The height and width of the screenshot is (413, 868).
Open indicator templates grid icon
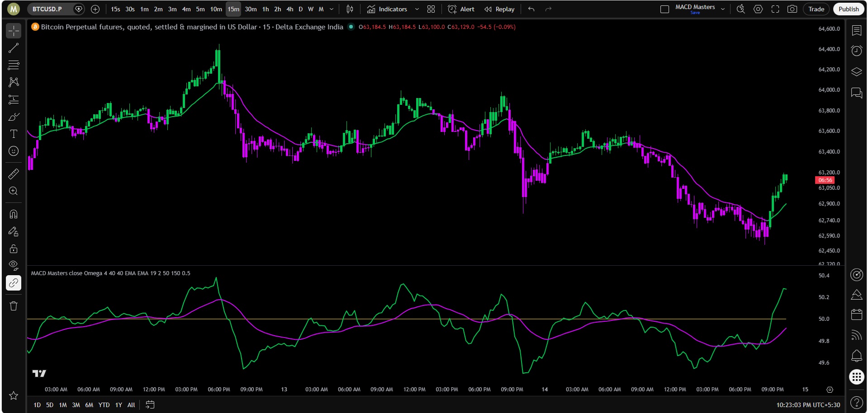coord(431,9)
